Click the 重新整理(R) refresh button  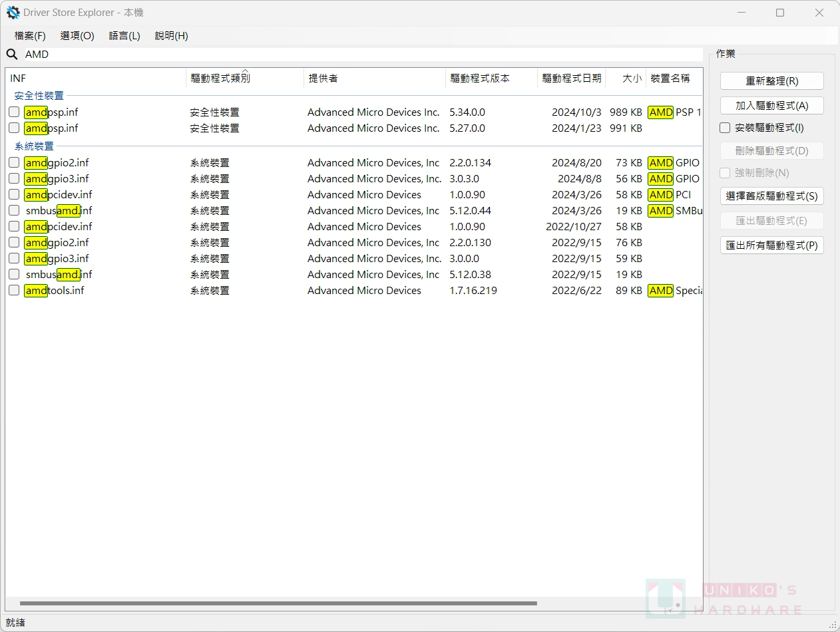point(772,81)
